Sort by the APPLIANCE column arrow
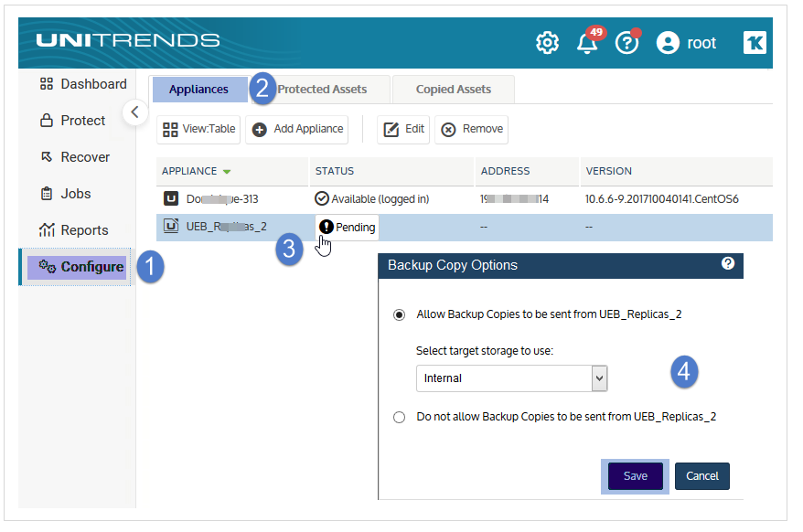 coord(227,172)
